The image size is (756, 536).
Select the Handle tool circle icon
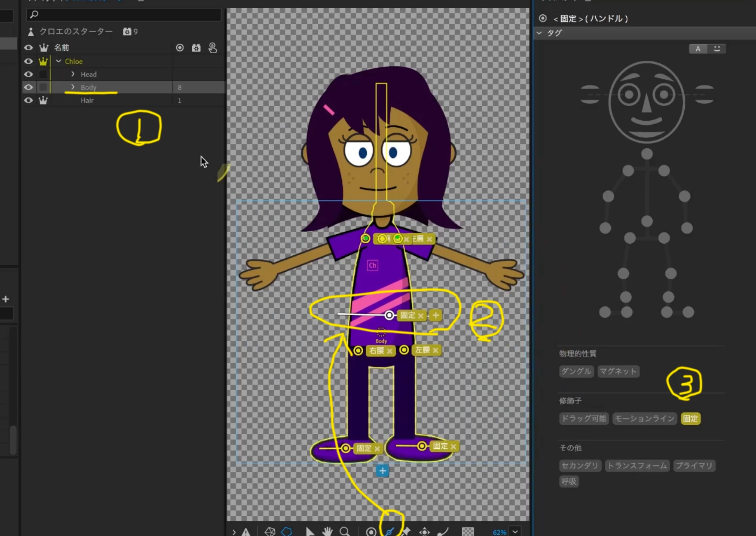point(371,531)
